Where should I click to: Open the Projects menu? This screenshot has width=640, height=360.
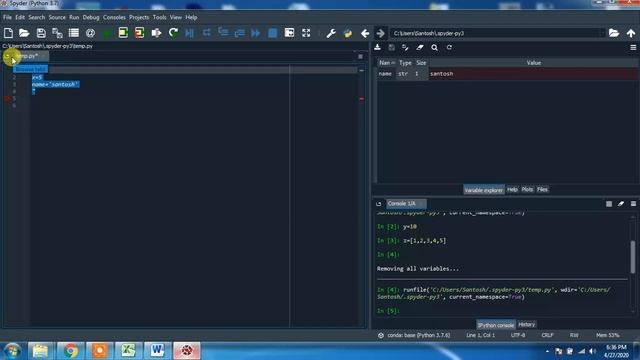139,17
